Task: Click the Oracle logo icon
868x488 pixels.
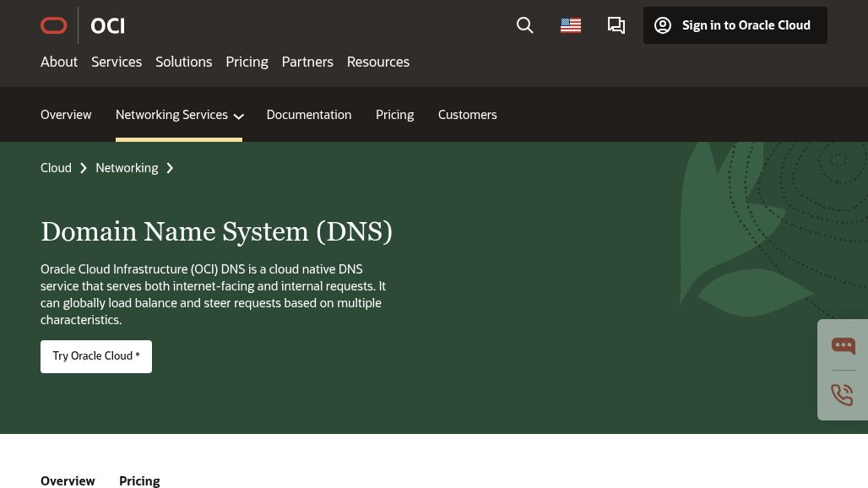Action: (x=54, y=26)
